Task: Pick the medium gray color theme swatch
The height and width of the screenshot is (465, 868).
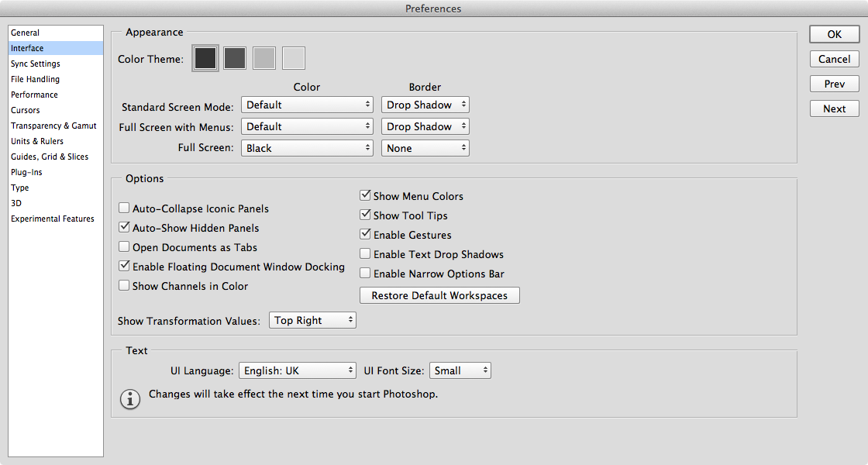Action: (264, 58)
